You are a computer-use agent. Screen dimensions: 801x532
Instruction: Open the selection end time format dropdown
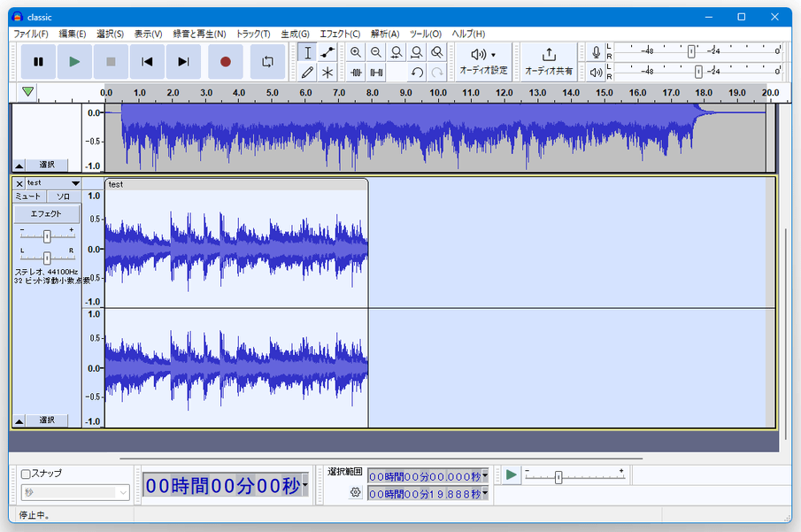485,494
